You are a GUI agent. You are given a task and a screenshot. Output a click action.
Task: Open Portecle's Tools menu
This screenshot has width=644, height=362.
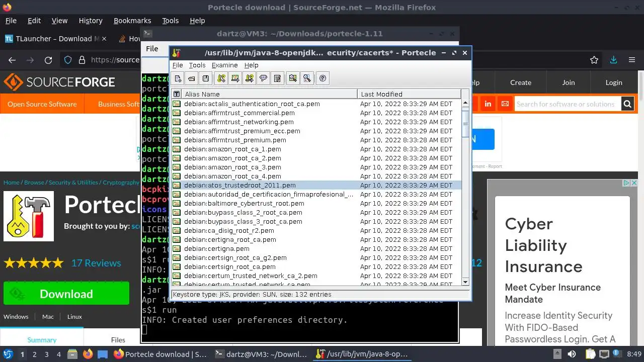coord(197,65)
